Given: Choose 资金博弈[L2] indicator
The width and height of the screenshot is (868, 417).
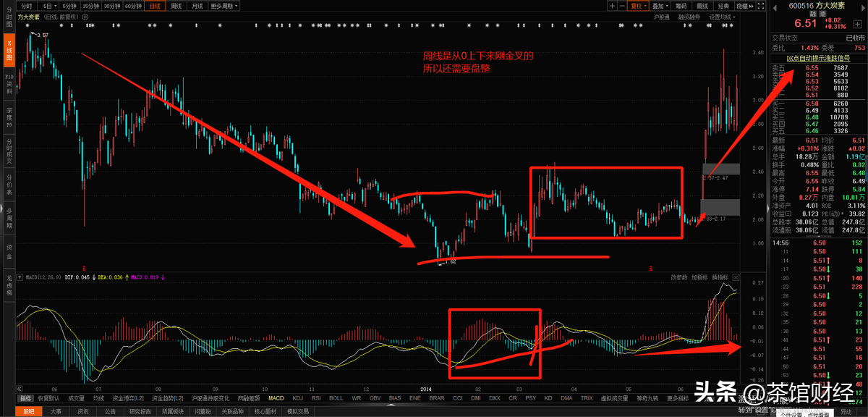Looking at the screenshot, I should (128, 398).
